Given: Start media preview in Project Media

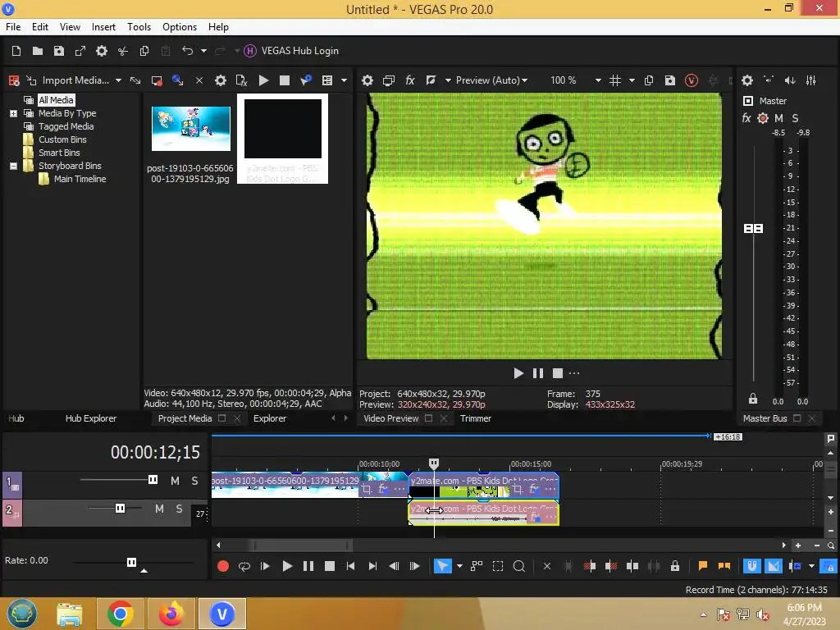Looking at the screenshot, I should click(263, 80).
